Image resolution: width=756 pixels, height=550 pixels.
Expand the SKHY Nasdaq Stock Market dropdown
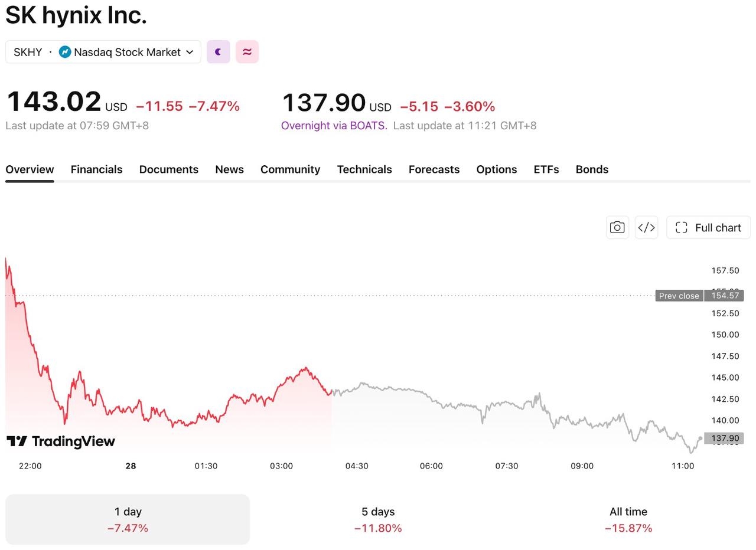pyautogui.click(x=103, y=52)
